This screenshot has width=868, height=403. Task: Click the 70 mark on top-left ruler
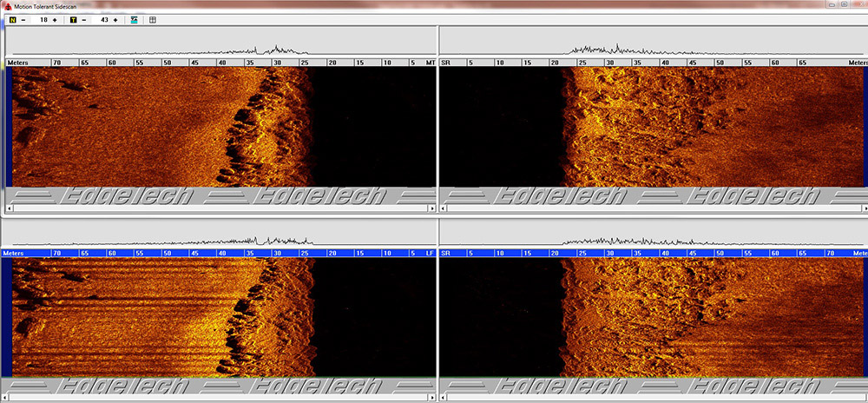(57, 63)
